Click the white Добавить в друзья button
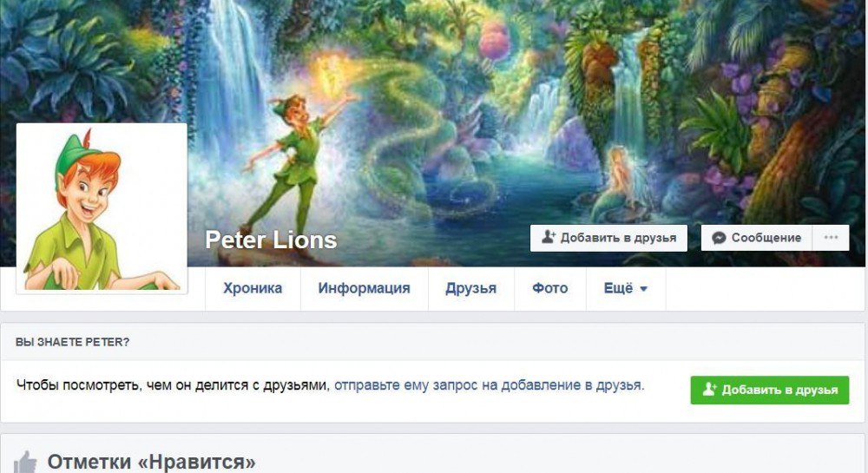The image size is (868, 473). (608, 238)
